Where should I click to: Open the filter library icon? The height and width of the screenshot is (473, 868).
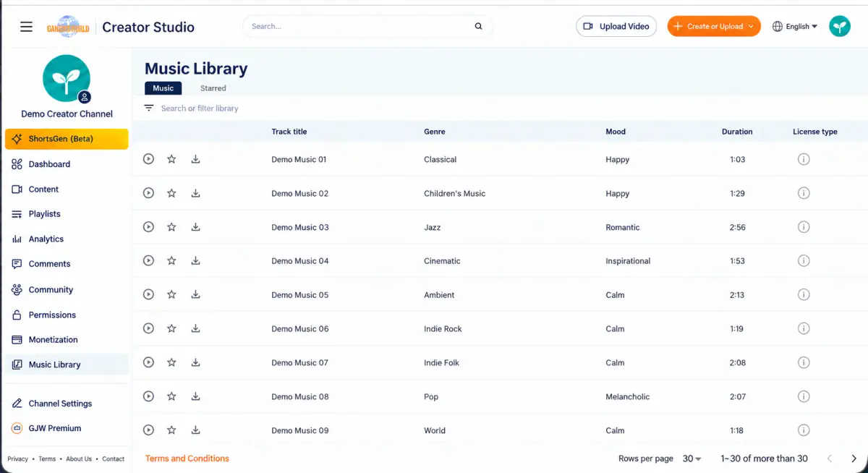click(x=149, y=108)
